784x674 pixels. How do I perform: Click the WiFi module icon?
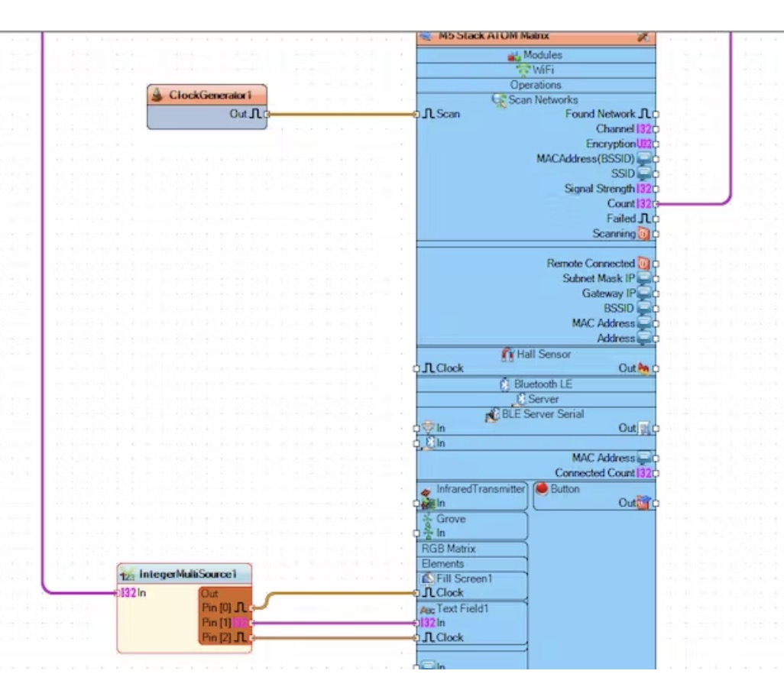click(523, 70)
